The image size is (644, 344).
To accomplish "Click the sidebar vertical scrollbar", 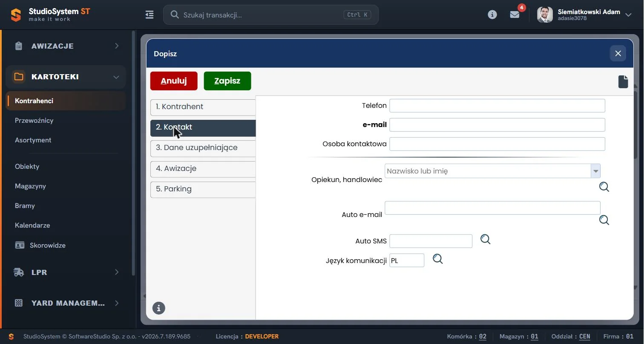I will click(133, 153).
